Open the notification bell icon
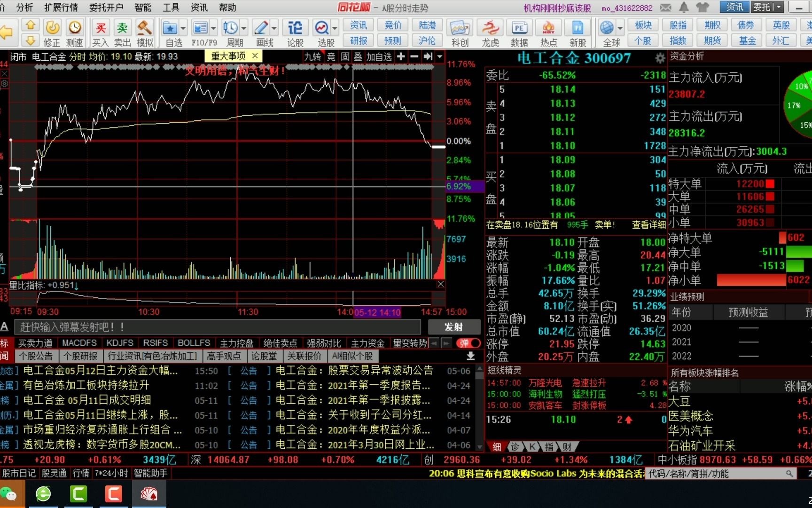 (x=684, y=7)
